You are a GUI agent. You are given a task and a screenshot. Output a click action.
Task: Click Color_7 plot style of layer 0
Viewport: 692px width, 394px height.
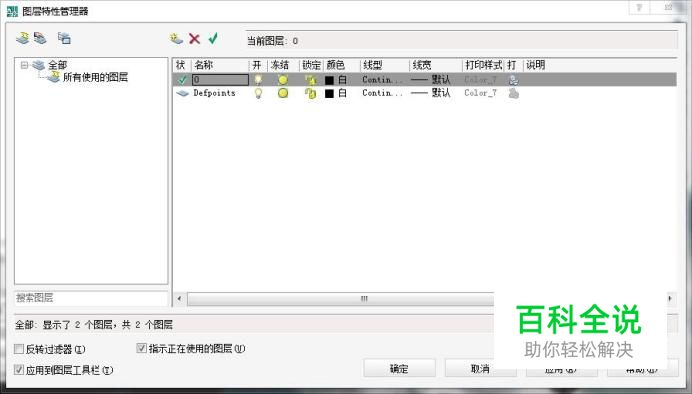coord(480,80)
